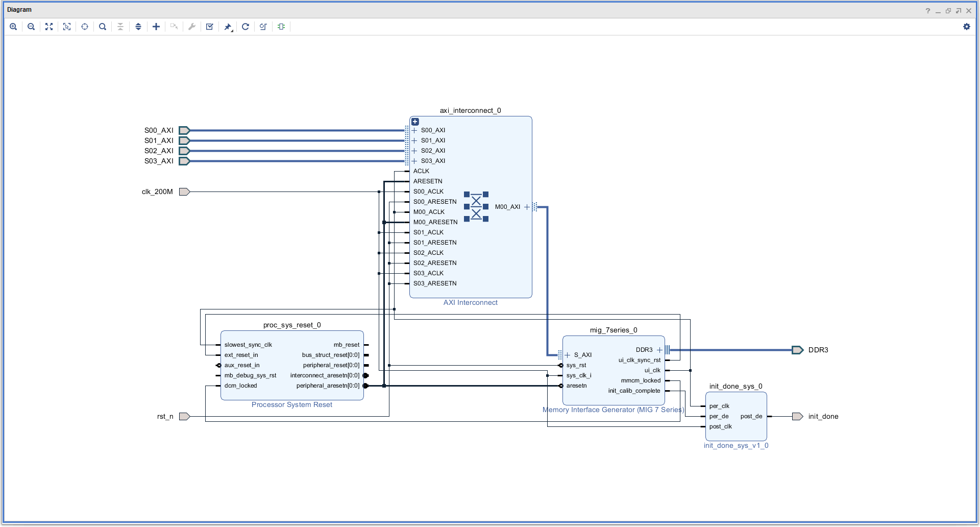Select the S02_AXI external port
The height and width of the screenshot is (527, 980).
(184, 151)
